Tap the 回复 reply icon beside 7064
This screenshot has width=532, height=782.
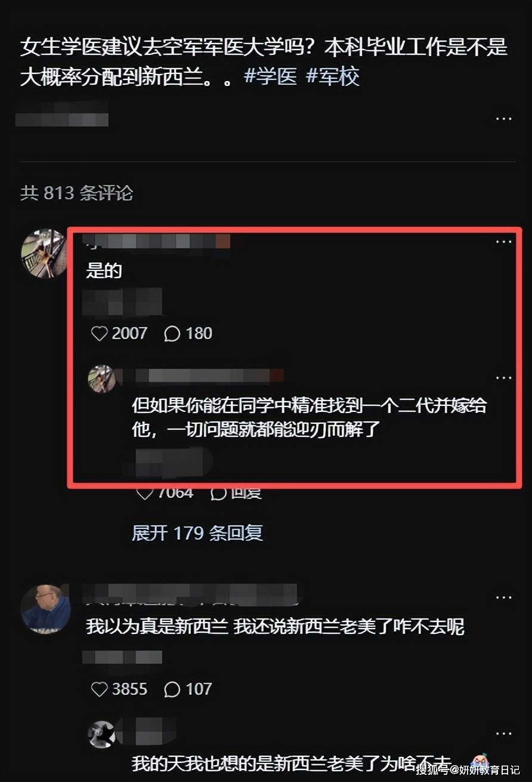[236, 493]
